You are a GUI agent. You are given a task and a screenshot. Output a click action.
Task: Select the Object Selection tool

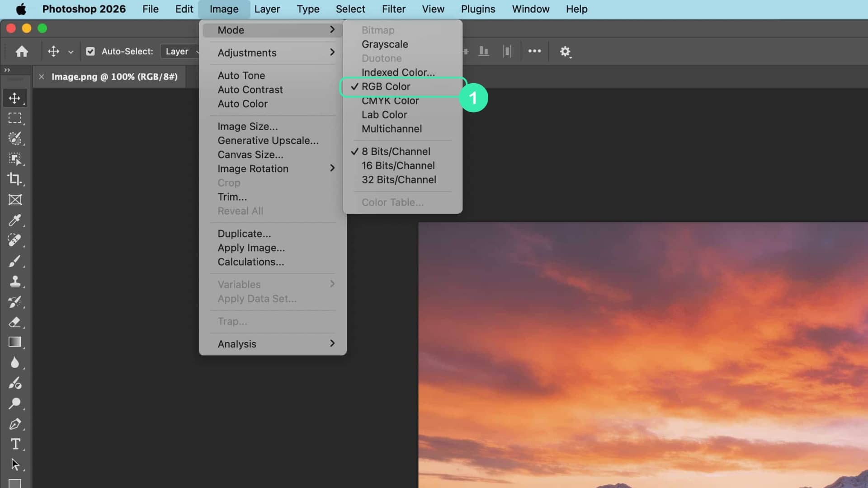coord(15,159)
